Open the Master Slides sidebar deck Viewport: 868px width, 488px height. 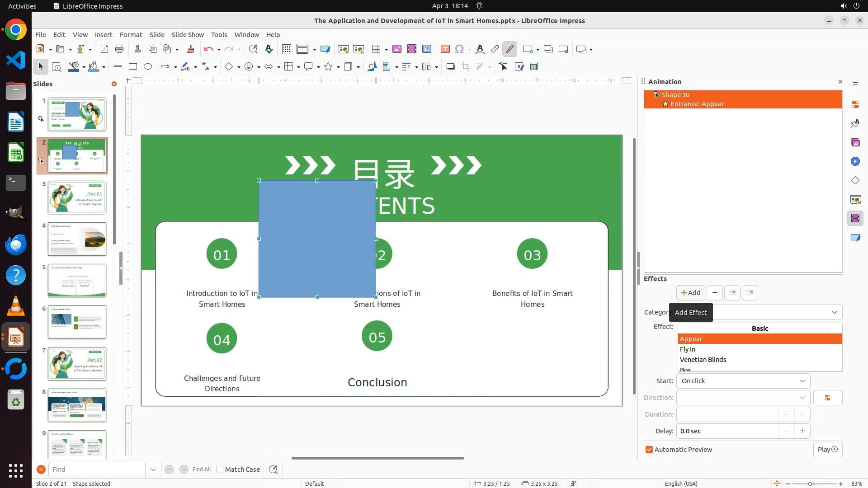click(855, 237)
